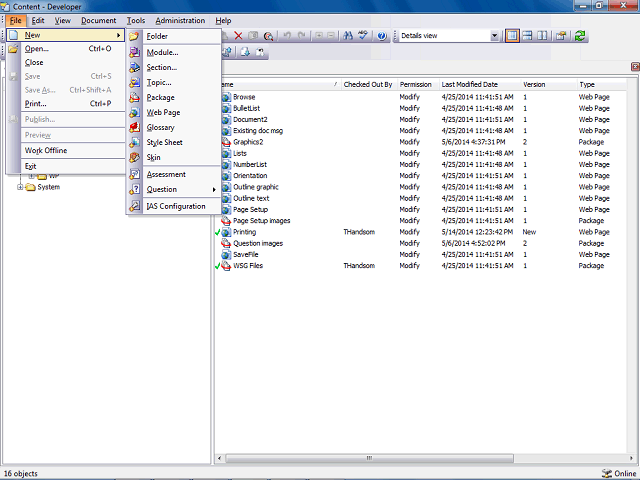The width and height of the screenshot is (640, 480).
Task: Click the pane close X at right edge
Action: [x=635, y=67]
